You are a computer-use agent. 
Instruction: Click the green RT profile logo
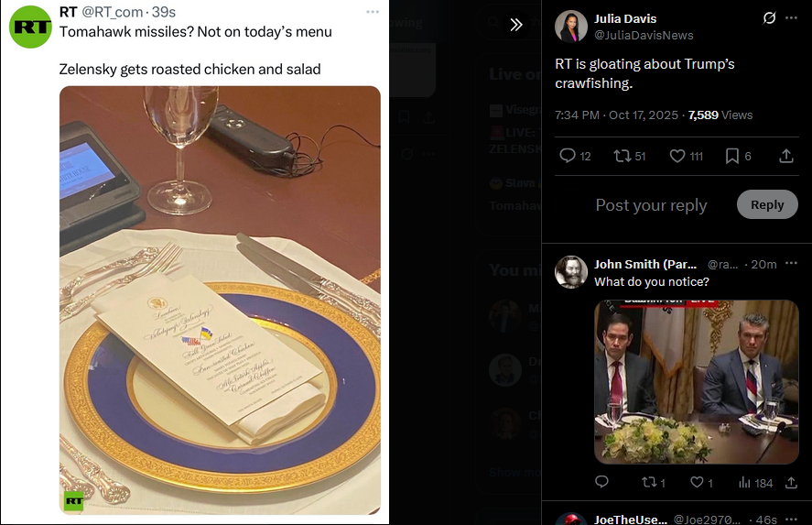[x=30, y=27]
